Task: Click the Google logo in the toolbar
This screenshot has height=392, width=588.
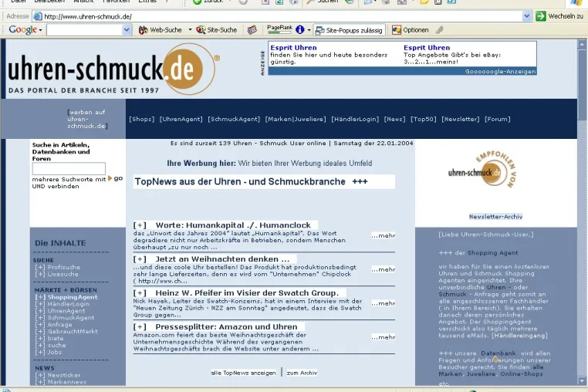Action: coord(22,29)
